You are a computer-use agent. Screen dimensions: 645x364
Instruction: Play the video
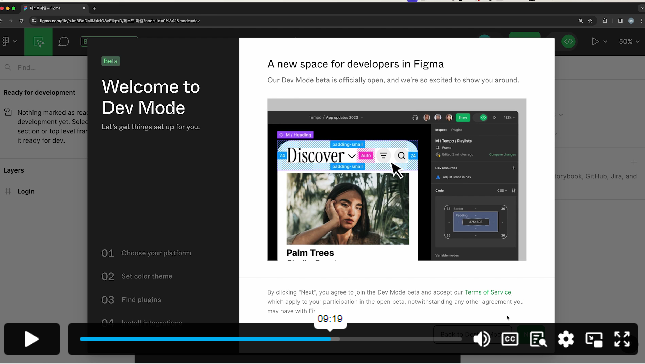[32, 339]
